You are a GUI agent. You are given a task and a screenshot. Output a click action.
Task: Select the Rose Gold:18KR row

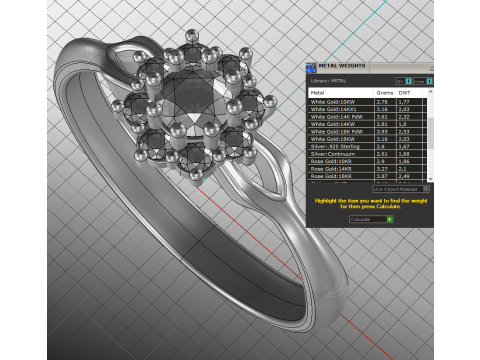[367, 176]
